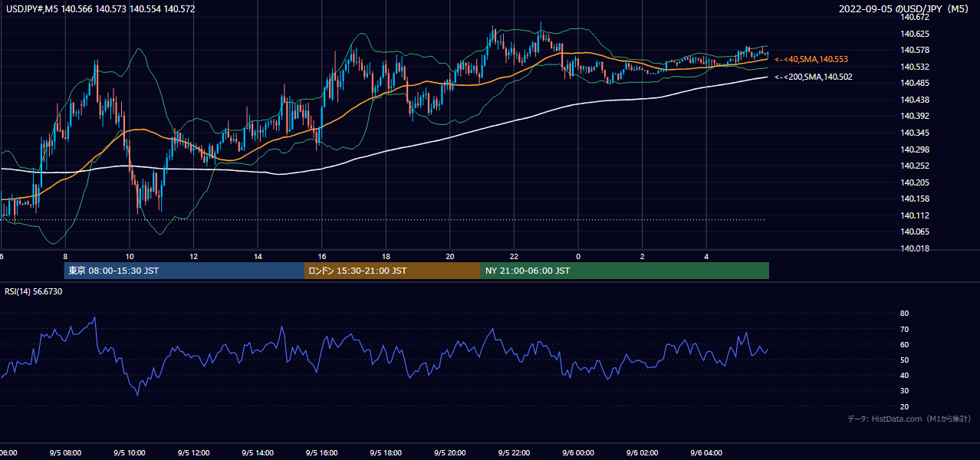
Task: Click price axis value 140.298
Action: tap(915, 149)
